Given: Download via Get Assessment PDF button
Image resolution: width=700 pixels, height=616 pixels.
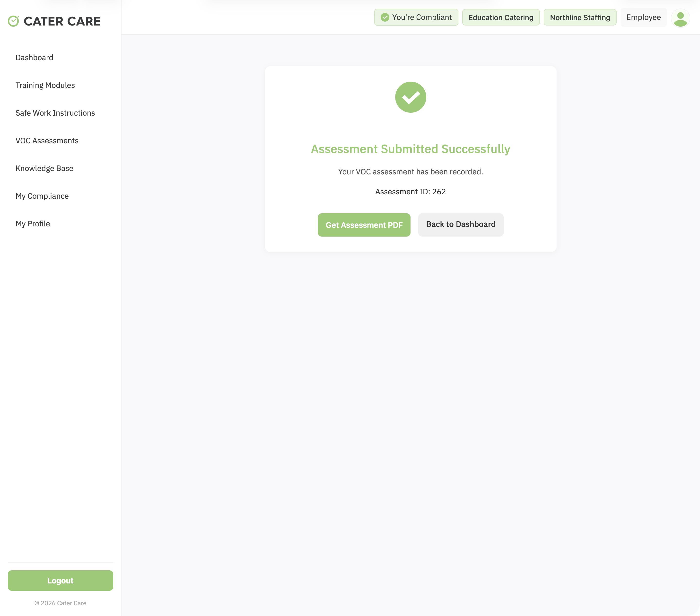Looking at the screenshot, I should pyautogui.click(x=364, y=225).
